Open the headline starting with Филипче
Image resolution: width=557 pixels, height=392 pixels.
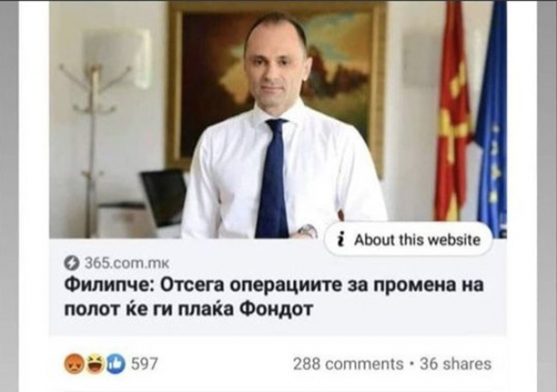(x=274, y=297)
